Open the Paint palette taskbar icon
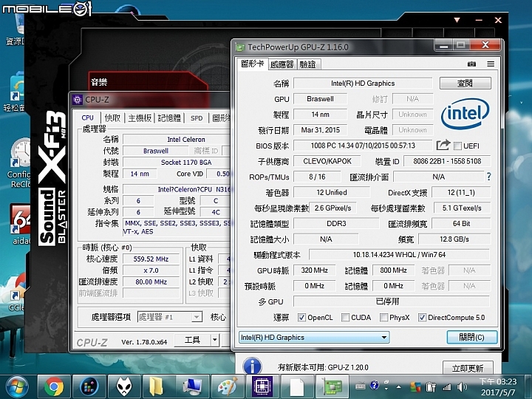The image size is (532, 399). (x=228, y=386)
